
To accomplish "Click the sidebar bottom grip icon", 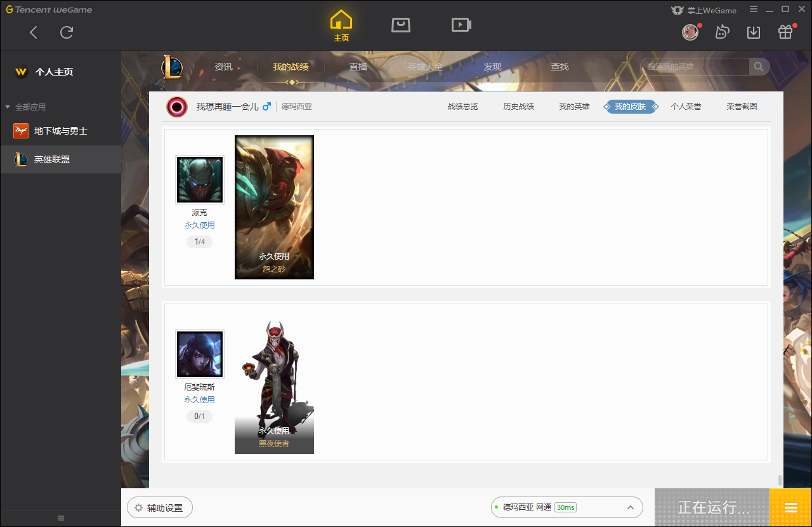I will pos(61,518).
